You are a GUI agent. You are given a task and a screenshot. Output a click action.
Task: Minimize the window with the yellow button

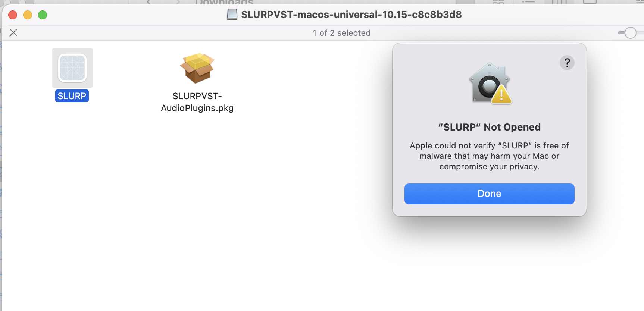pyautogui.click(x=28, y=15)
